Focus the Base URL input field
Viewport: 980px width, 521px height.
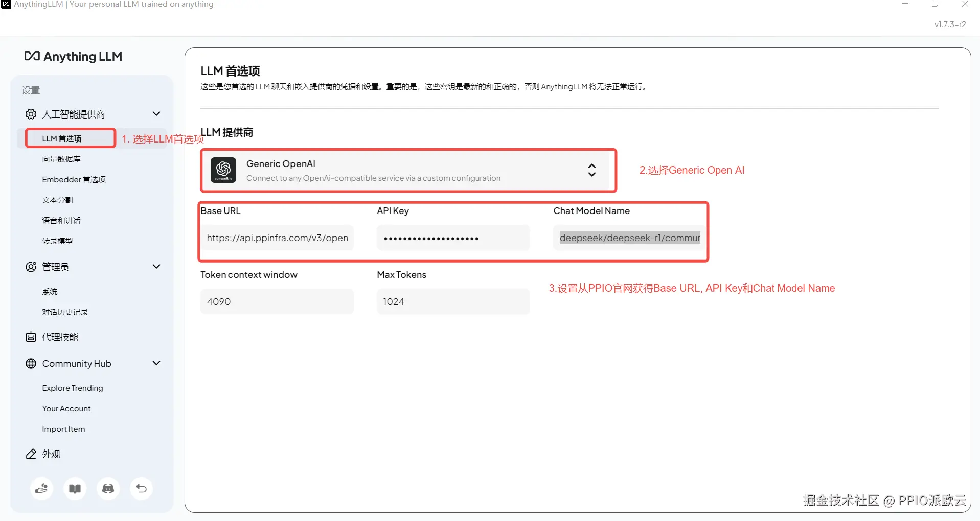[277, 238]
